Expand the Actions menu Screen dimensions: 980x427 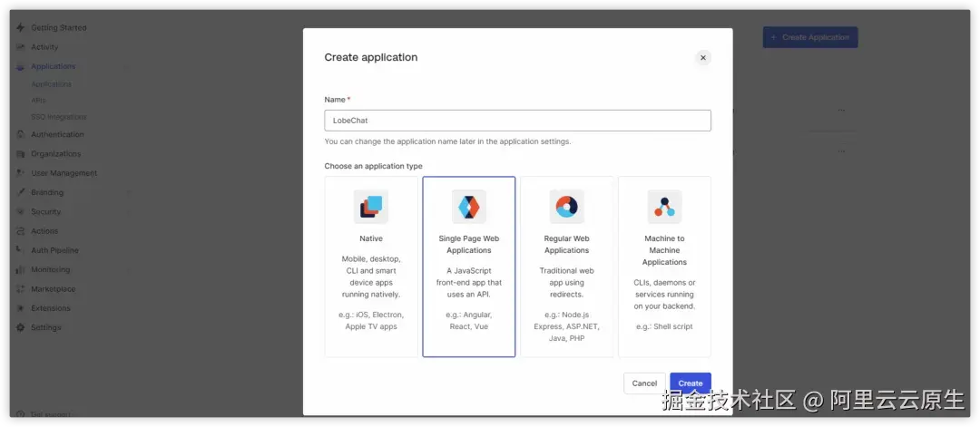(44, 231)
